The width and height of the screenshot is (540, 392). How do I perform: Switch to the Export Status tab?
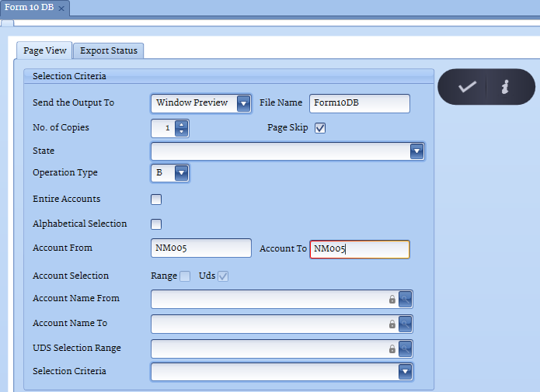click(x=109, y=50)
